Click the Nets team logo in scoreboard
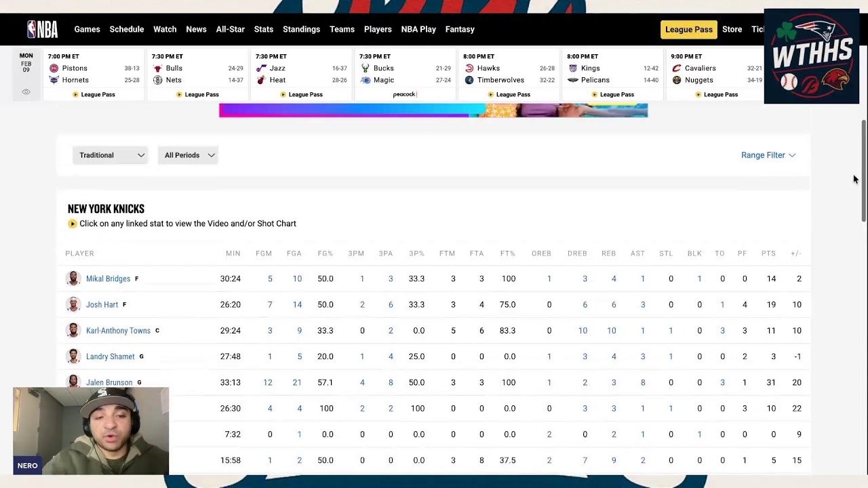Screen dimensions: 868x488 coord(158,80)
